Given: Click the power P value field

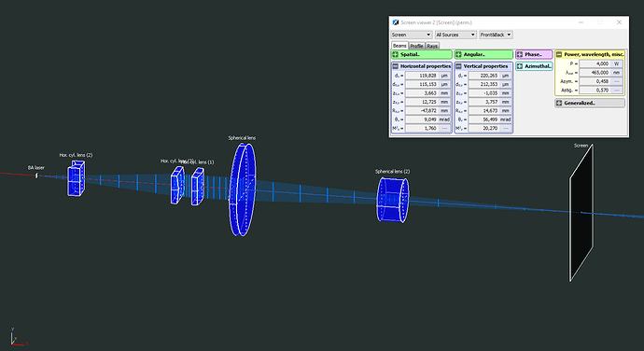Looking at the screenshot, I should [595, 63].
